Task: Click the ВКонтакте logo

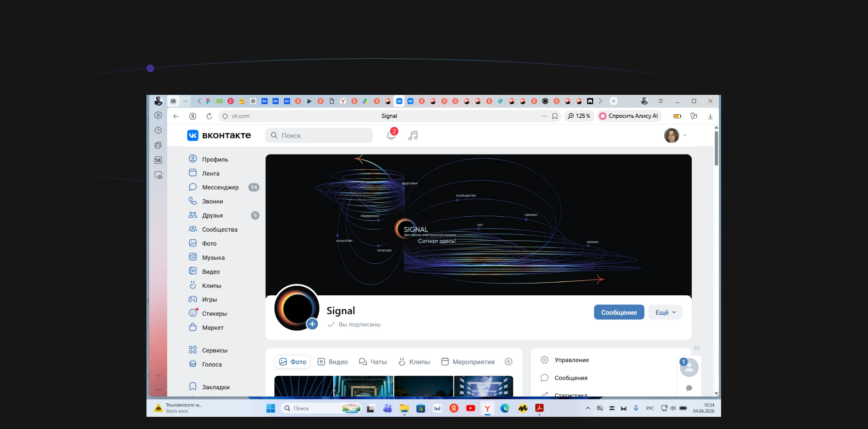Action: click(x=219, y=135)
